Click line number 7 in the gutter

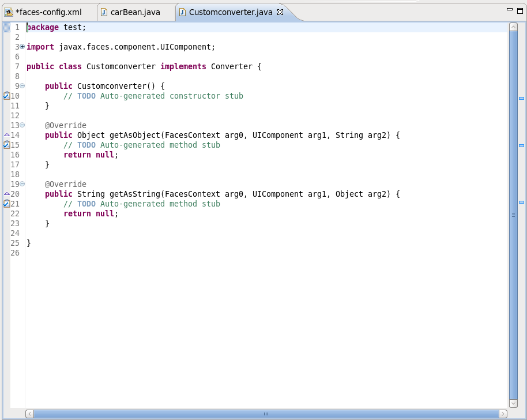17,66
